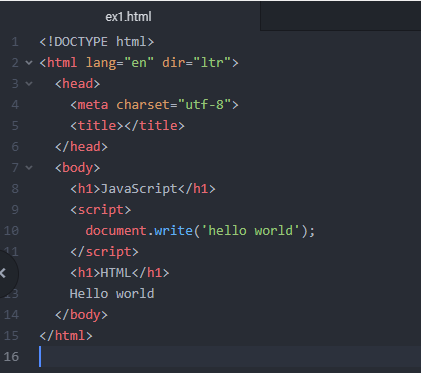This screenshot has height=373, width=421.
Task: Click the meta charset="utf-8" line
Action: [154, 105]
